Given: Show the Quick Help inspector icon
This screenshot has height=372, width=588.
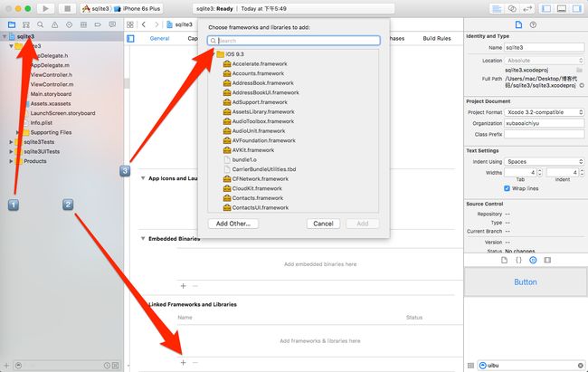Looking at the screenshot, I should [x=533, y=24].
